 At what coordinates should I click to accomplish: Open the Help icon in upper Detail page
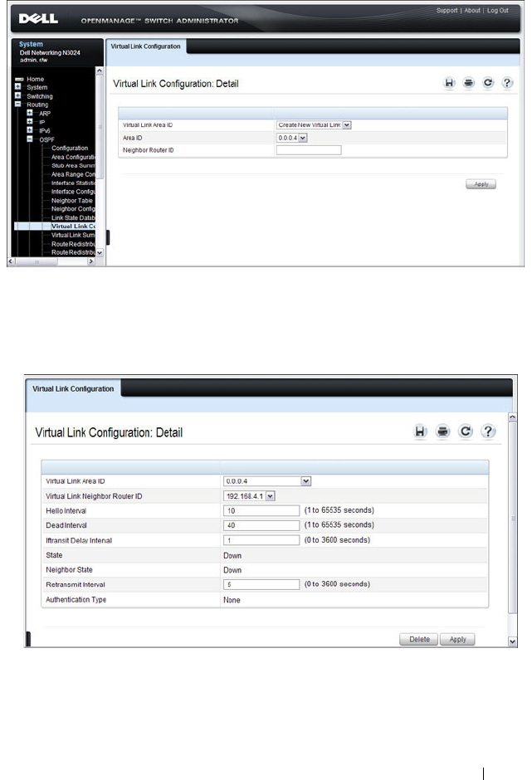pos(507,83)
